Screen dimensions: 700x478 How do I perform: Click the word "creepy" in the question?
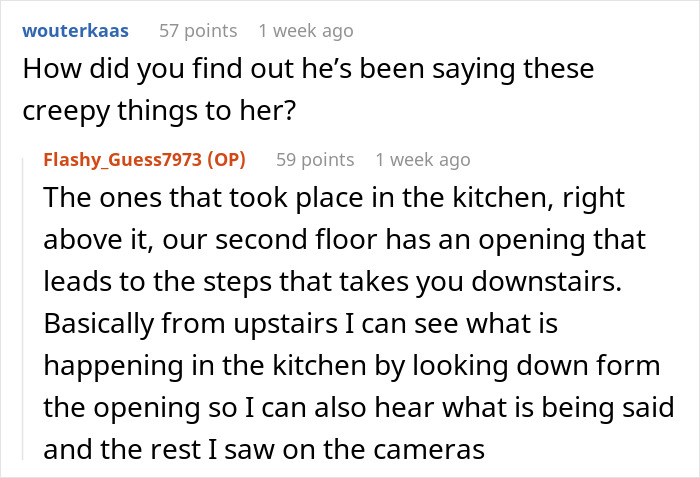pos(74,112)
